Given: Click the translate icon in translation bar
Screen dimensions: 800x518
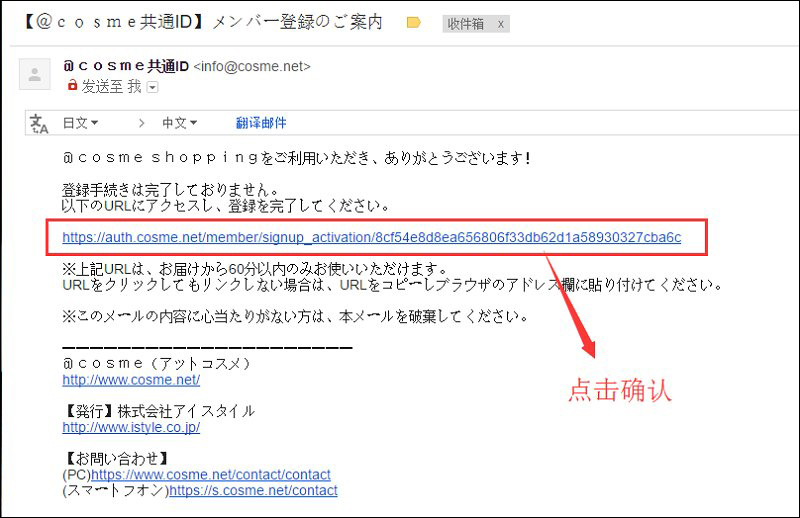Looking at the screenshot, I should point(39,123).
